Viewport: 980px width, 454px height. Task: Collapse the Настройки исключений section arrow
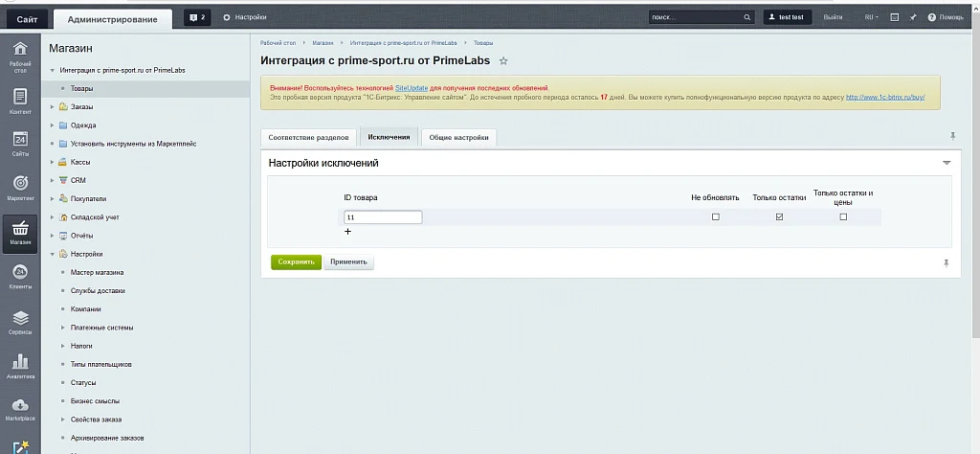coord(947,163)
